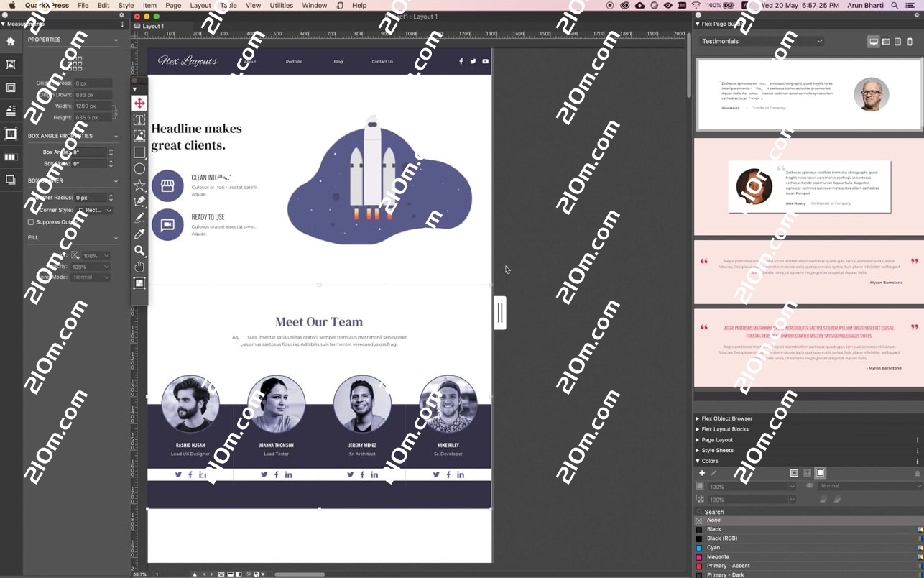Choose the Starburst tool

point(139,185)
